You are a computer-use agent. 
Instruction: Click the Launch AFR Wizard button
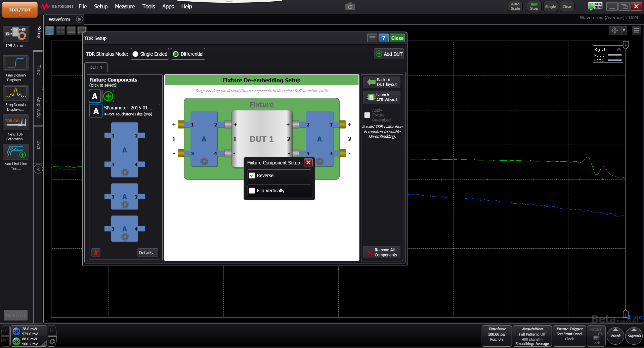pos(382,97)
